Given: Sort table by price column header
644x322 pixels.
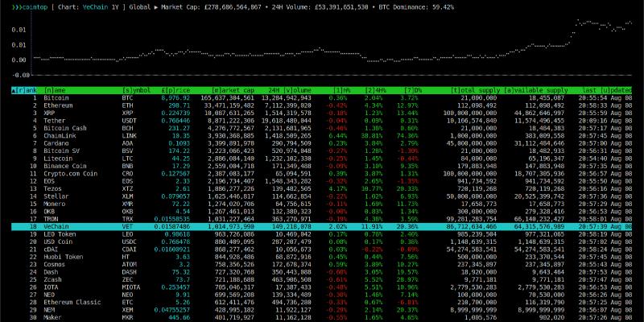Looking at the screenshot, I should tap(176, 89).
